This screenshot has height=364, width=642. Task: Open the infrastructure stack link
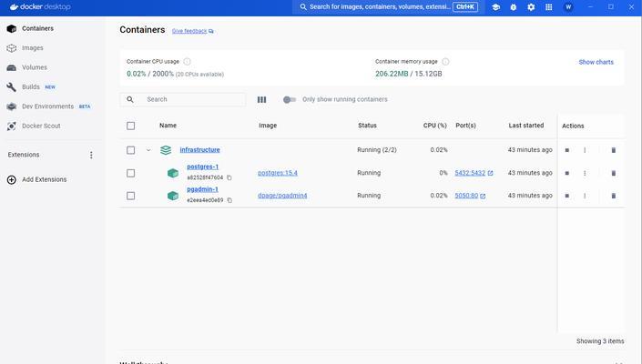tap(199, 149)
